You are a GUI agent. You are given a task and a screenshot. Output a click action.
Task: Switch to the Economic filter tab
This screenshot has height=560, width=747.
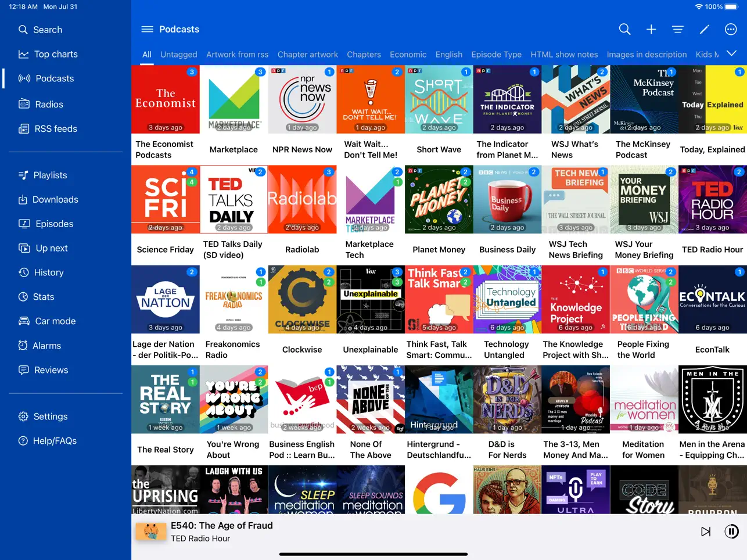coord(408,54)
